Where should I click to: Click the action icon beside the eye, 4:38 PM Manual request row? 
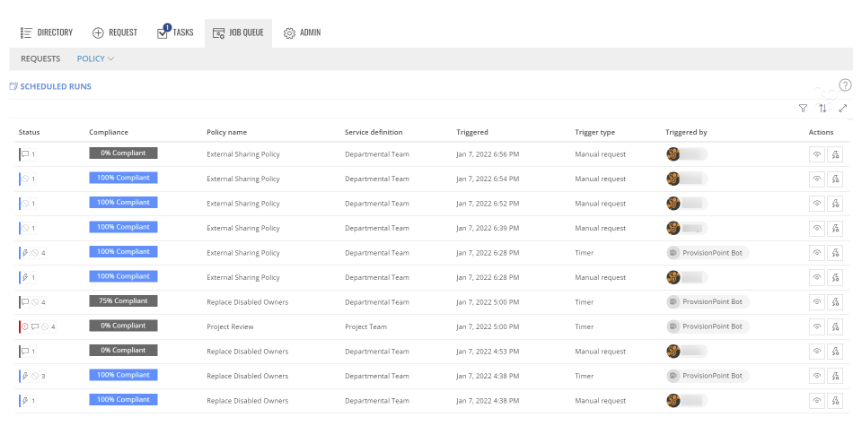point(835,400)
